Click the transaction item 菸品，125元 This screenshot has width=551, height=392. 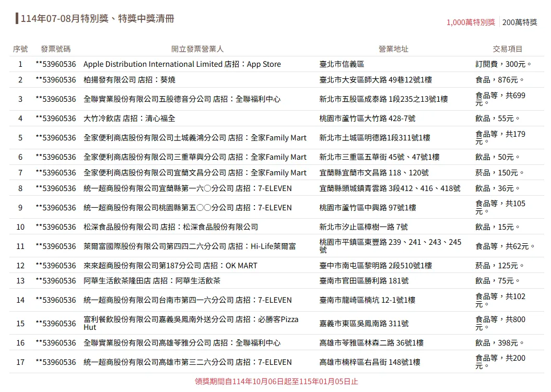[x=500, y=266]
